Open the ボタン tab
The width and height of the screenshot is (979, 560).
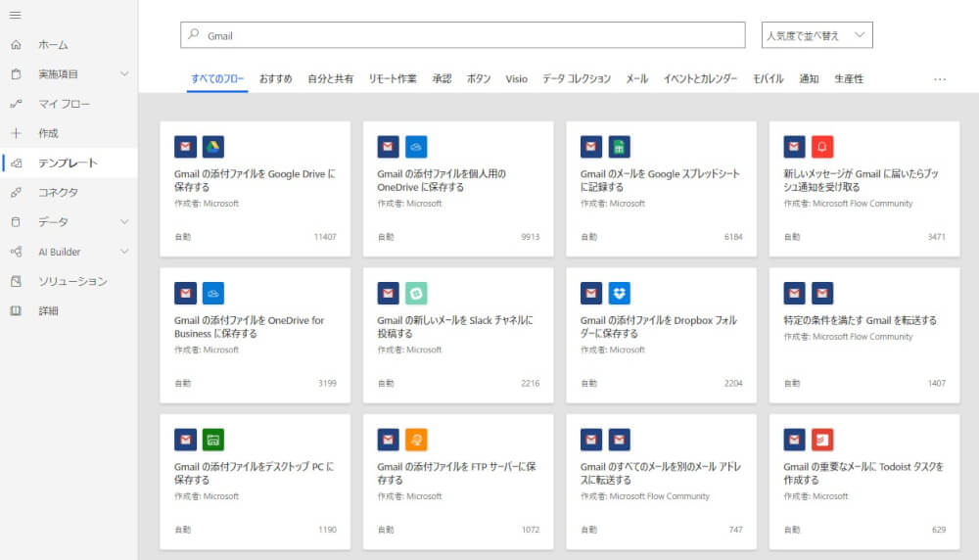pos(479,78)
